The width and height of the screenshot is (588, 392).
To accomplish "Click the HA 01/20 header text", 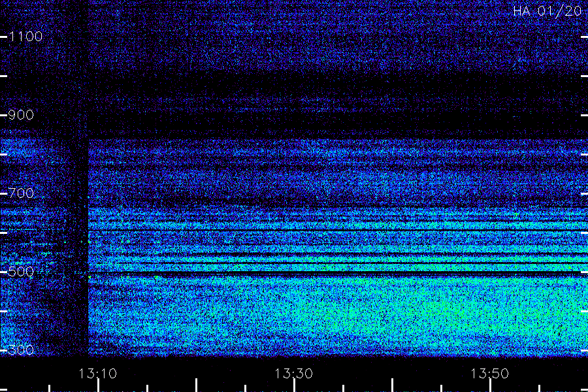I will [547, 11].
